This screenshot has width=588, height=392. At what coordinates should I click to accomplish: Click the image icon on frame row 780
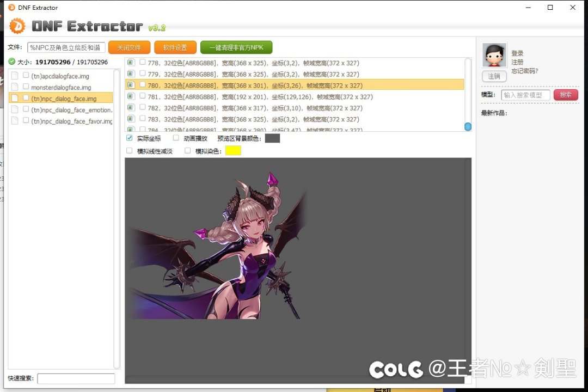tap(130, 85)
